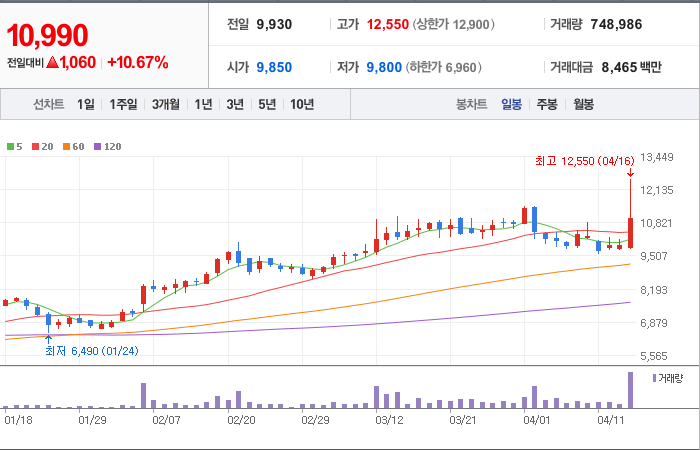
Task: Click the 최고 12,550 (04/16) annotation
Action: [585, 161]
